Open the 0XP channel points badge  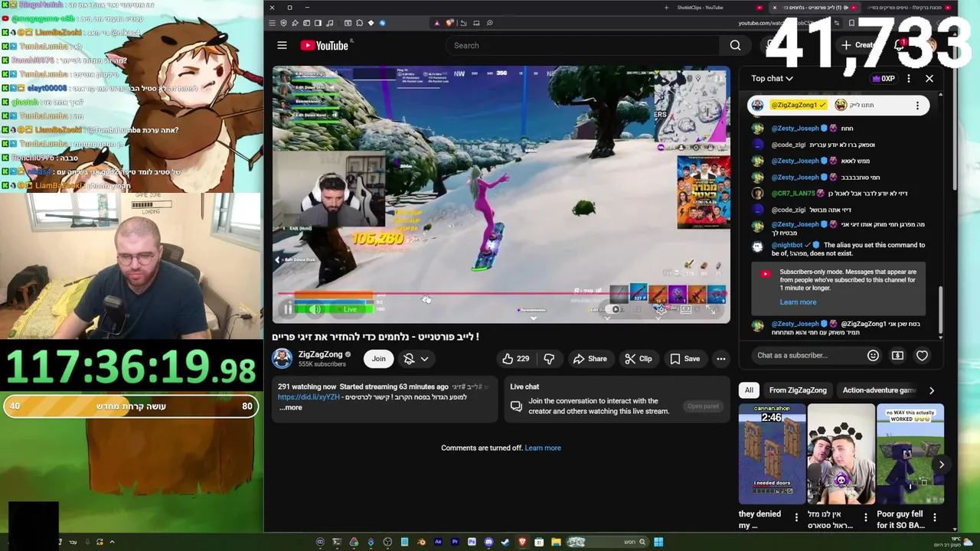884,78
